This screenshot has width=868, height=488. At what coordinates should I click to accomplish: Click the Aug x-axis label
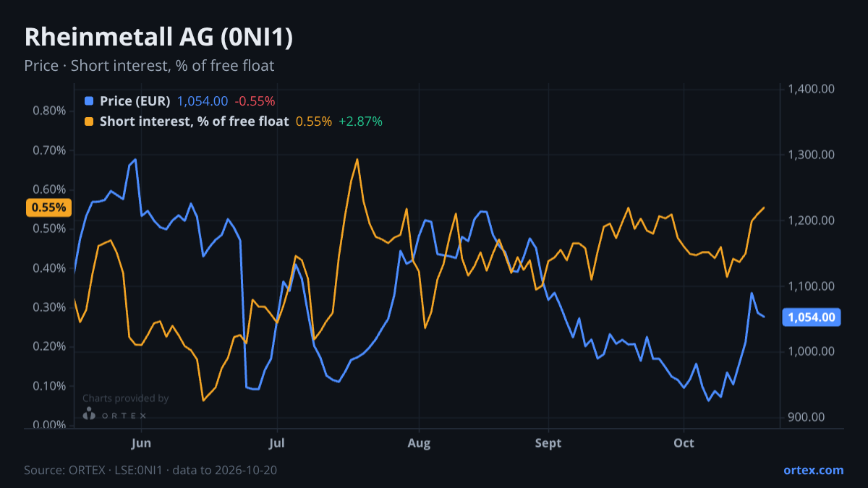[419, 442]
